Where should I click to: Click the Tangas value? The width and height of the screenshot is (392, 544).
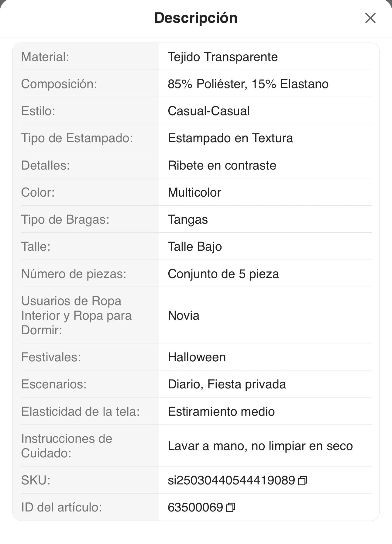click(187, 220)
